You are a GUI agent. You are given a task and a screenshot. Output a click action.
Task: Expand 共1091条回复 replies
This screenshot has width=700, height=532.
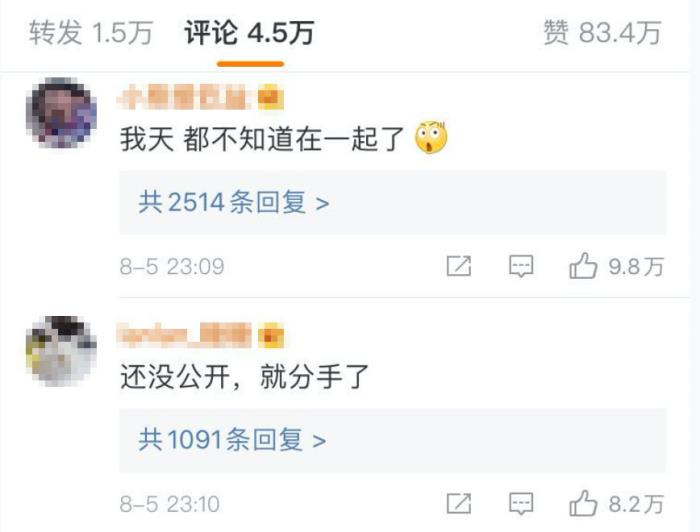click(392, 440)
